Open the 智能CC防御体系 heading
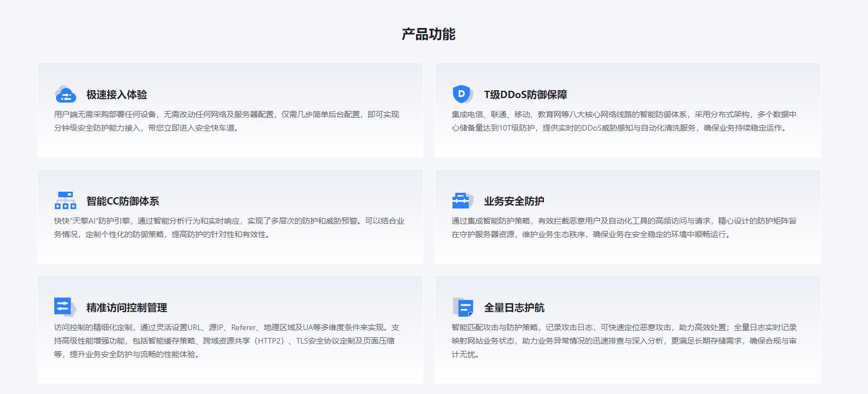 (x=123, y=201)
